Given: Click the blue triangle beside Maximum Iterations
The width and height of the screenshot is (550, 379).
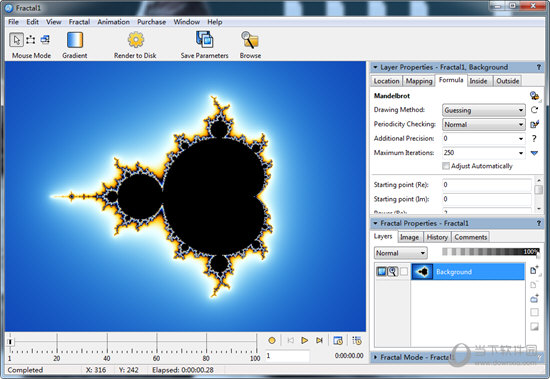Looking at the screenshot, I should pyautogui.click(x=534, y=153).
